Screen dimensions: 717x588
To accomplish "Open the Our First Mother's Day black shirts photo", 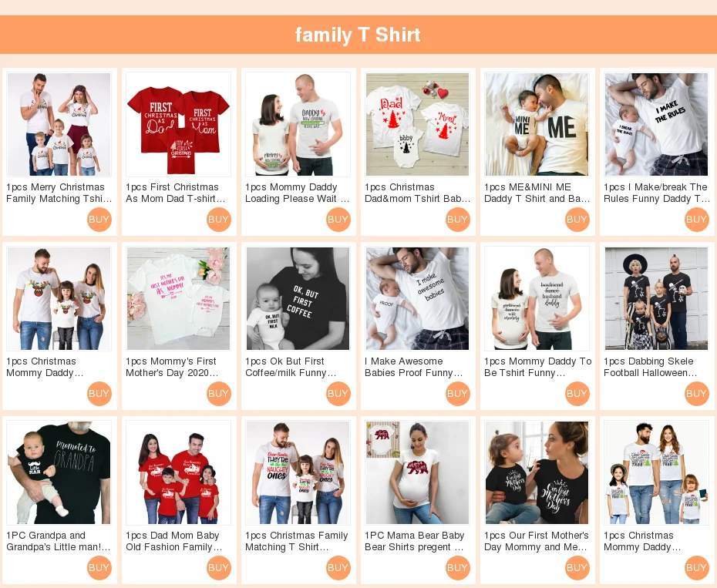I will (537, 472).
